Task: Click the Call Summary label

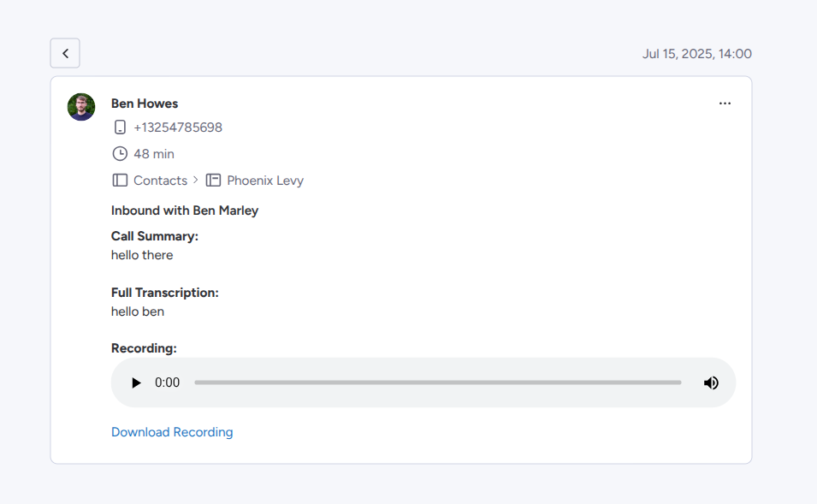Action: (155, 236)
